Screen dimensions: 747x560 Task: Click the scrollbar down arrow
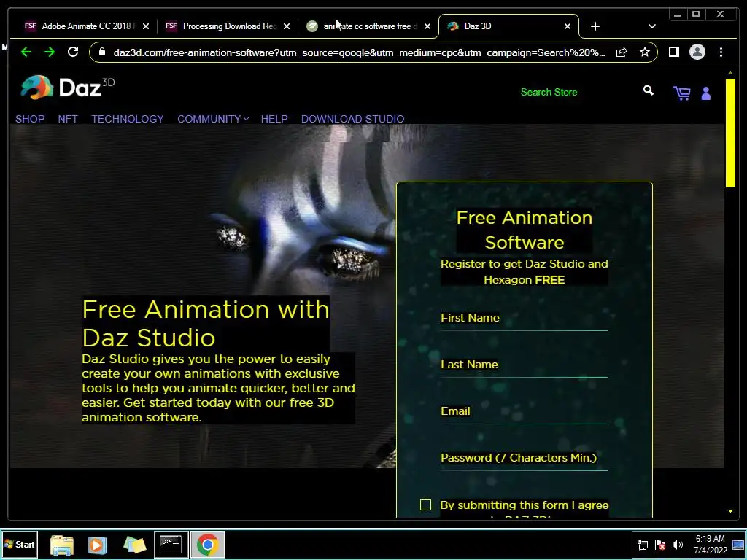(730, 511)
